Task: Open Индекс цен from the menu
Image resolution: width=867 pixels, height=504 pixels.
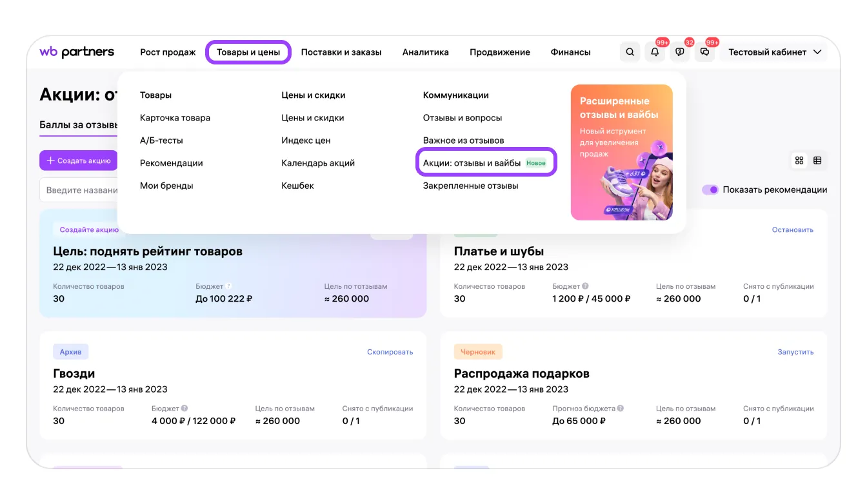Action: click(306, 141)
